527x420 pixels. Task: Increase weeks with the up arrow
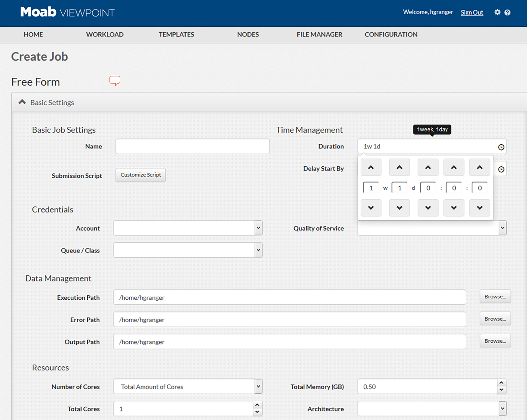click(371, 167)
